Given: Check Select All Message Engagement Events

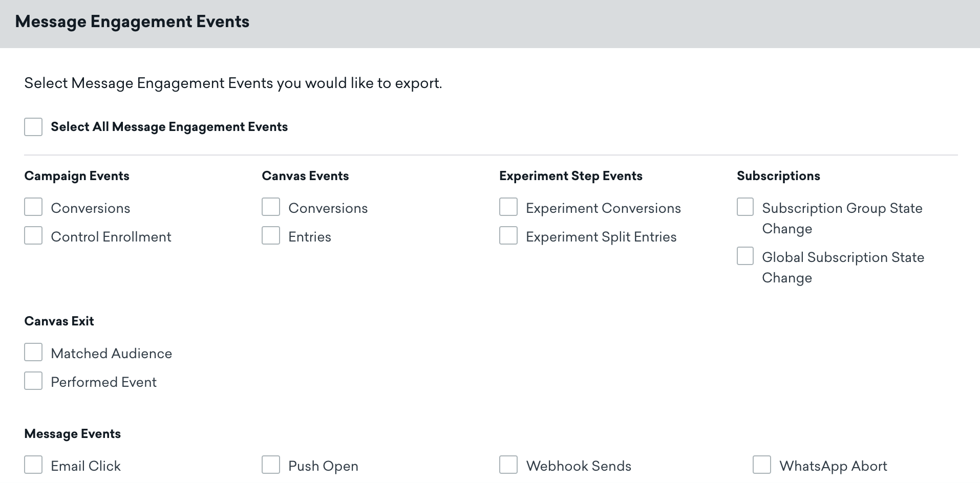Looking at the screenshot, I should tap(33, 127).
